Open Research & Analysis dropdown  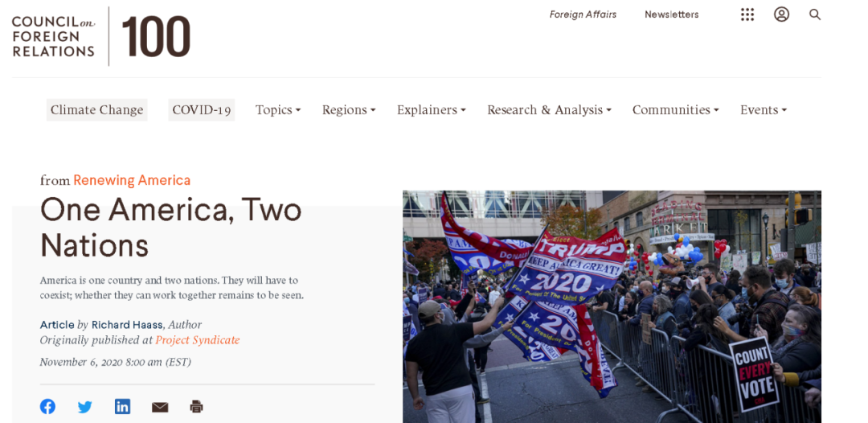point(549,109)
